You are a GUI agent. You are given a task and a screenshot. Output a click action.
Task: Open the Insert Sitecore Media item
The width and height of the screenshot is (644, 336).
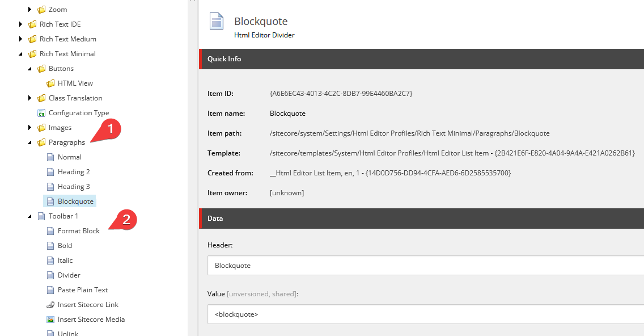click(x=91, y=320)
